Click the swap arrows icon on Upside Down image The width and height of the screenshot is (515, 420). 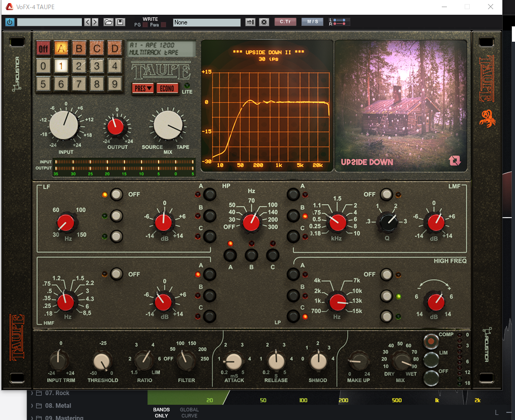tap(455, 160)
